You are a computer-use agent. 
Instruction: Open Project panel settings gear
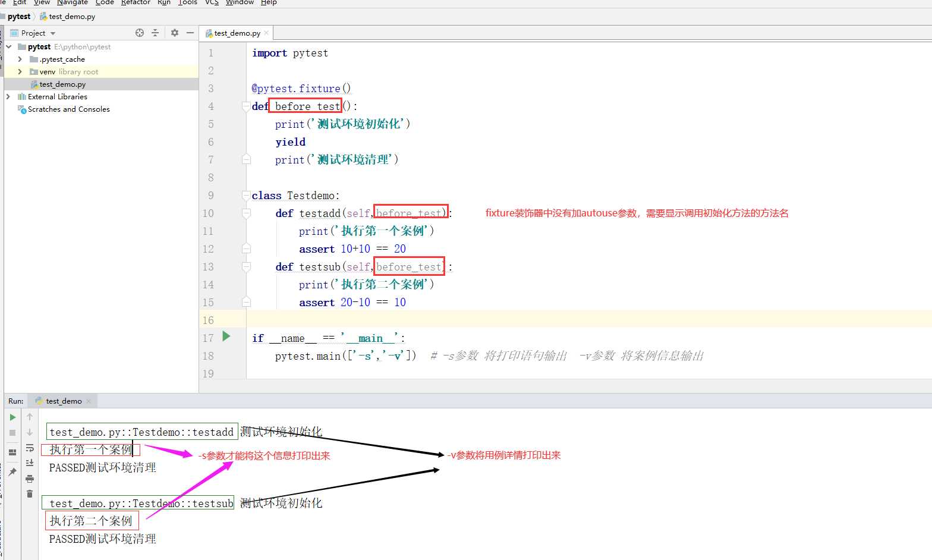click(x=175, y=33)
